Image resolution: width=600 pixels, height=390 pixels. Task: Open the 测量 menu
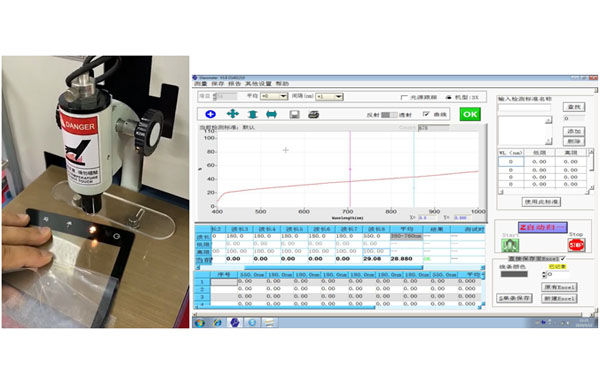coord(201,83)
